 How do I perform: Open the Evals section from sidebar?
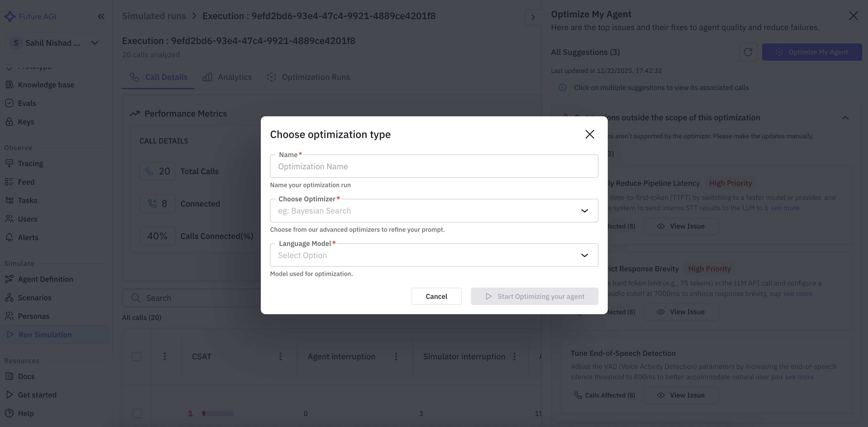pyautogui.click(x=27, y=103)
